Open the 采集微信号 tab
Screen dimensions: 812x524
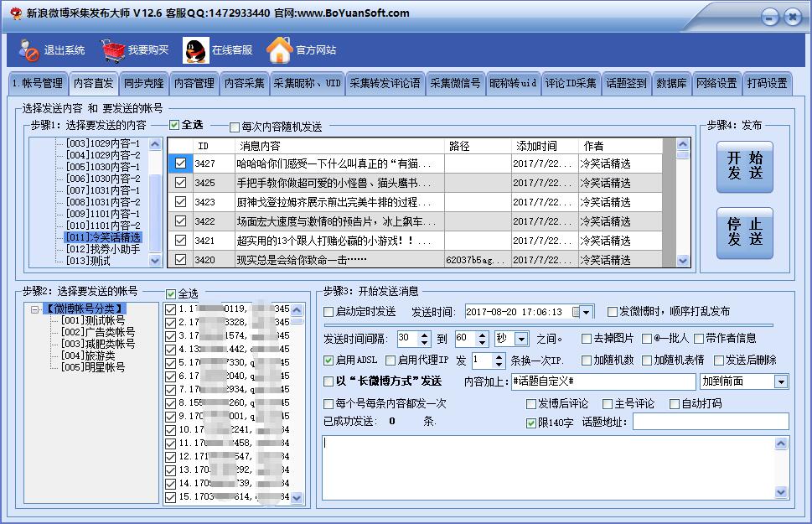click(x=455, y=84)
